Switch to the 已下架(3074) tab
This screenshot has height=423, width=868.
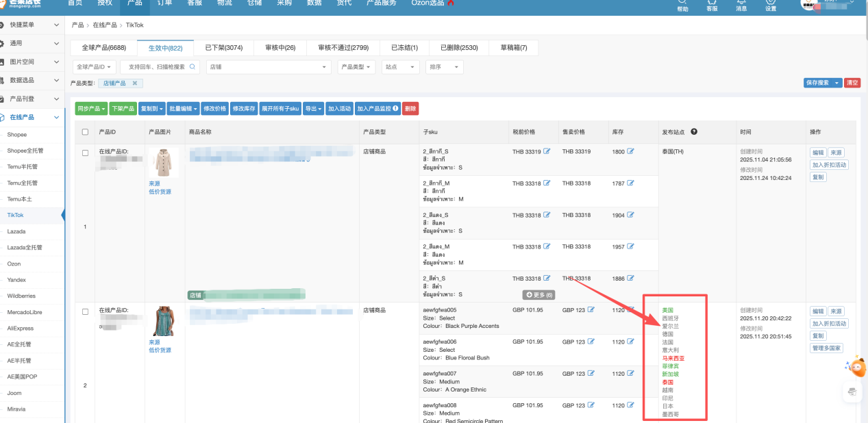[224, 48]
